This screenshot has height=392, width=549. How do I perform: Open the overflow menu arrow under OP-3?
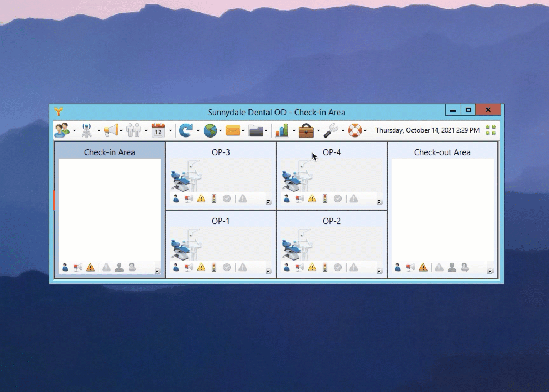coord(268,202)
